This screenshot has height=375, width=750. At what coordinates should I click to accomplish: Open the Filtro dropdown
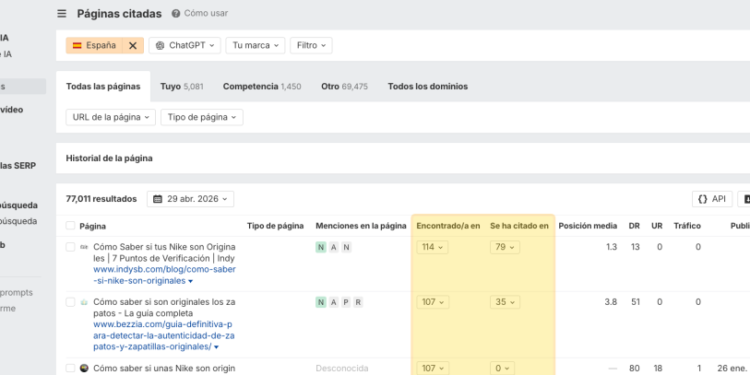311,45
